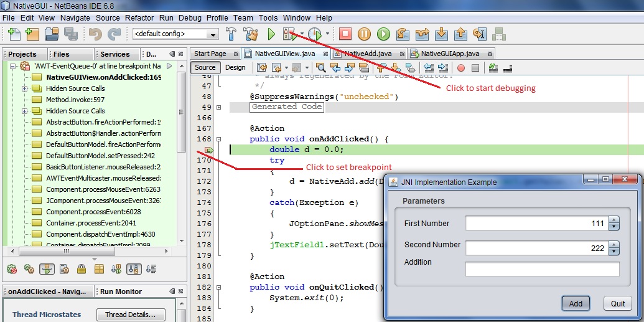Click the Step Into down-arrow icon
Image resolution: width=644 pixels, height=322 pixels.
click(441, 34)
